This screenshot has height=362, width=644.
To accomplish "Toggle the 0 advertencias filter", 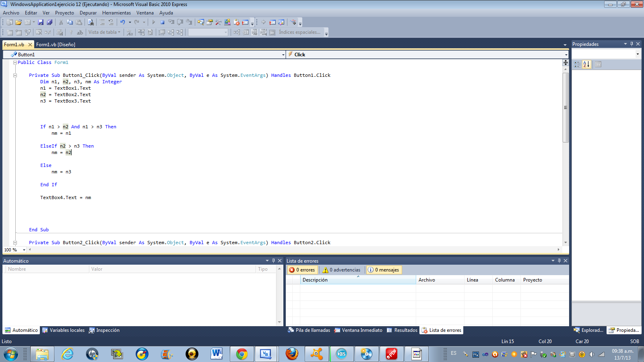I will pos(341,269).
